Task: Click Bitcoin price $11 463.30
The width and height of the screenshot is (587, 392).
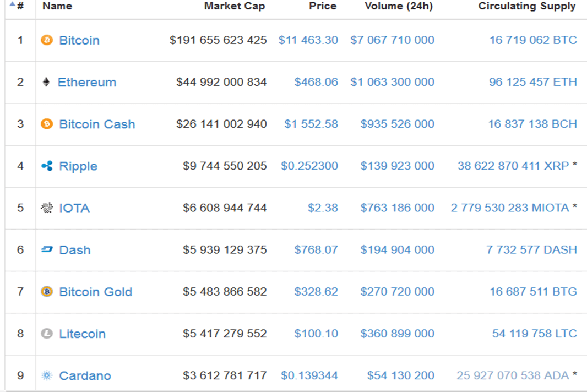Action: click(x=308, y=40)
